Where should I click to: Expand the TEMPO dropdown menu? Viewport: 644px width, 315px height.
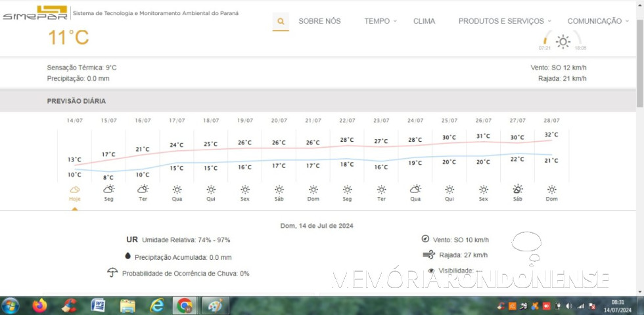coord(380,21)
